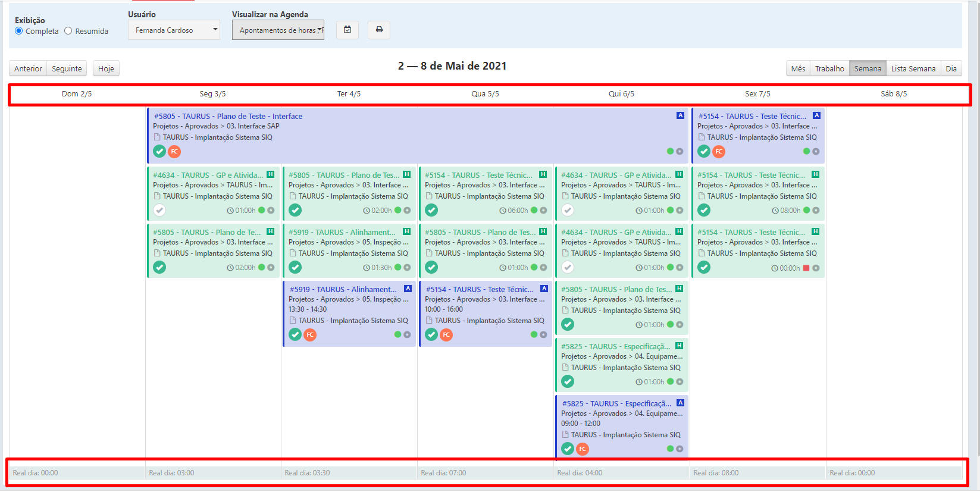
Task: Click the unchecked status circle on Thursday second #4634 card
Action: [568, 267]
